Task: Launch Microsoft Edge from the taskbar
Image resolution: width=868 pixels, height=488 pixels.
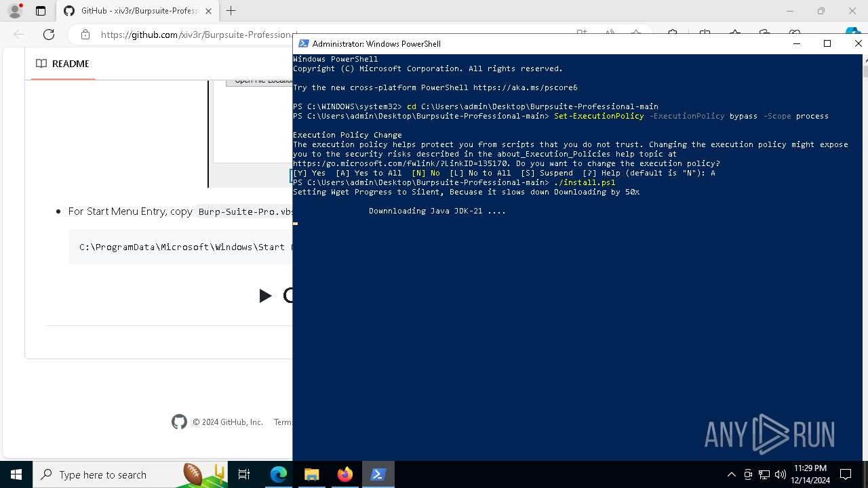Action: [x=279, y=474]
